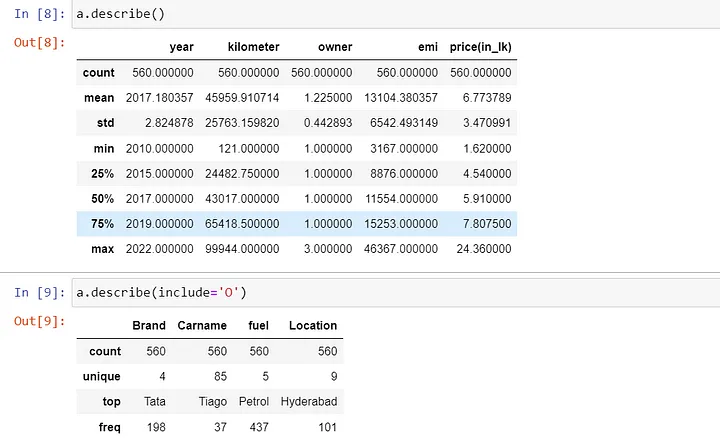Click the highlighted 75% row label

(x=102, y=224)
